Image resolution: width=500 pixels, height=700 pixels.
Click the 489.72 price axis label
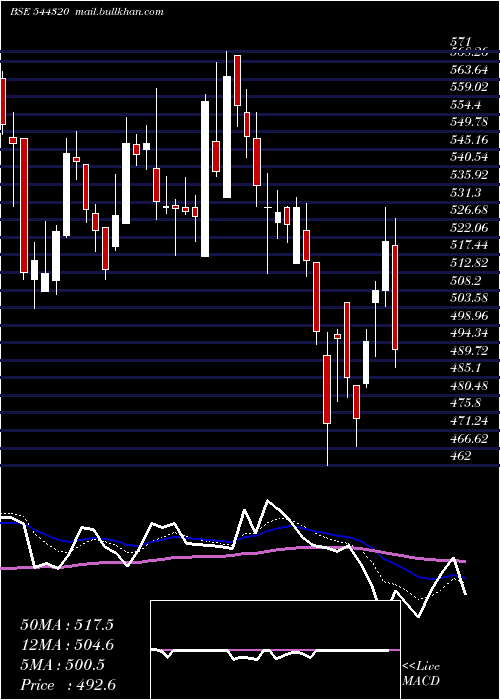pos(468,350)
